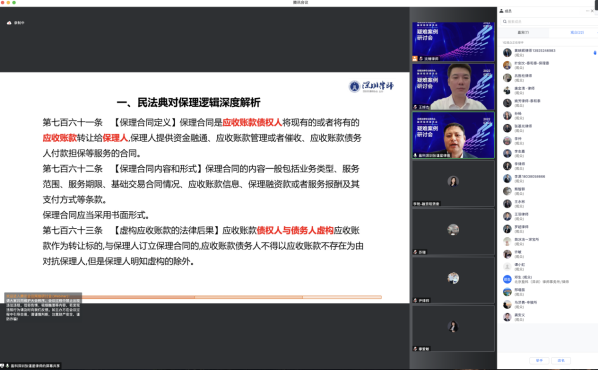Switch to the 观众(22) audience tab

[577, 33]
